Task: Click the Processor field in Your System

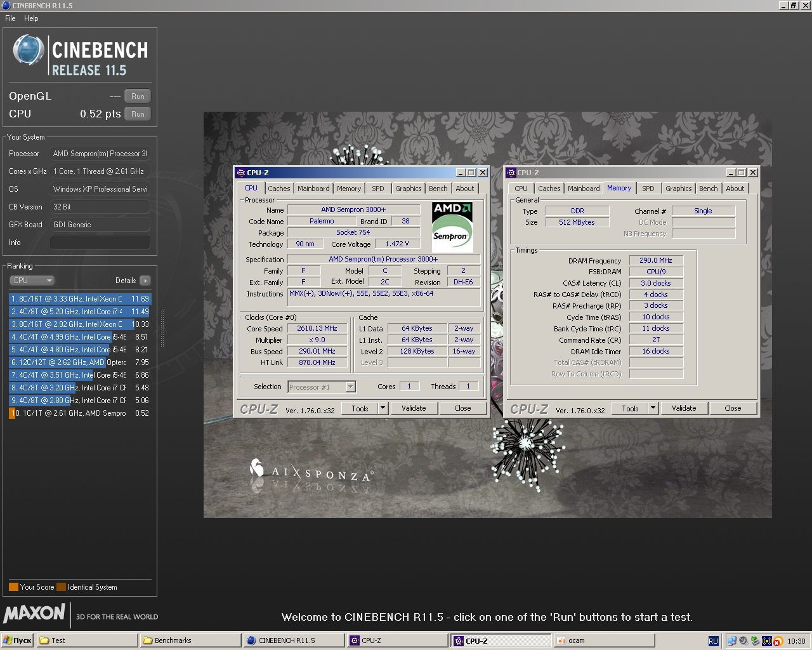Action: tap(100, 154)
